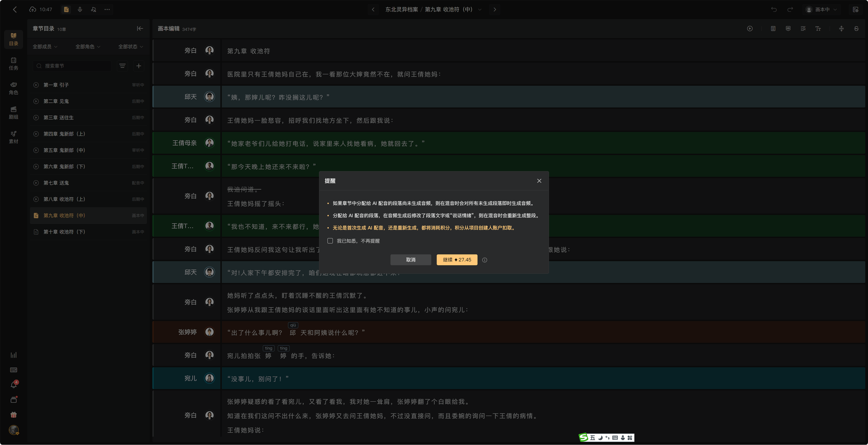
Task: Check 我已知悉，不再提醒 checkbox
Action: pyautogui.click(x=330, y=241)
